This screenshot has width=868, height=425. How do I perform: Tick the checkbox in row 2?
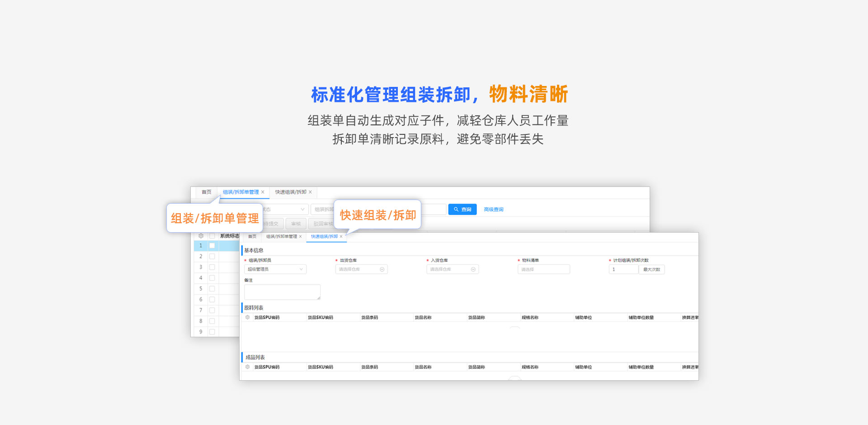tap(212, 256)
